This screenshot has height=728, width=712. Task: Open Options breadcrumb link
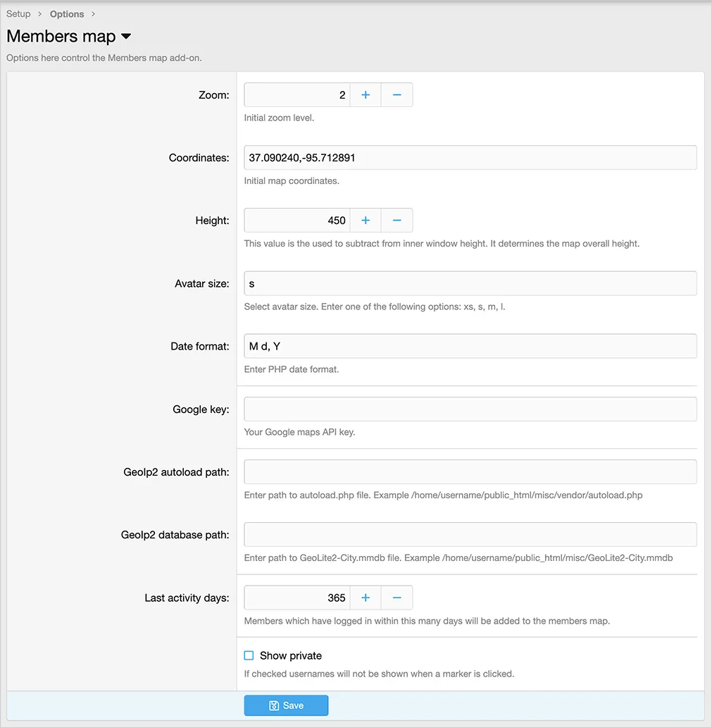[67, 14]
